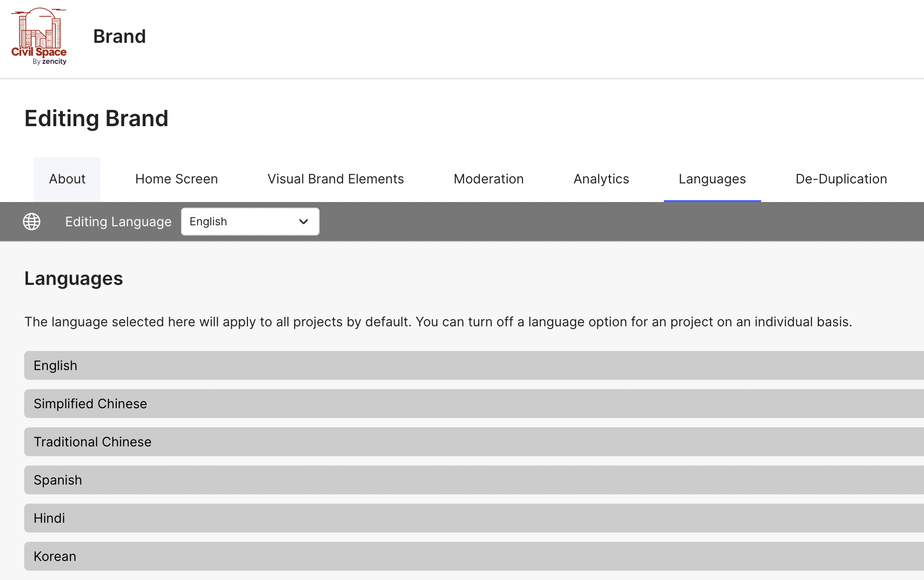Open the Visual Brand Elements tab
This screenshot has width=924, height=580.
335,179
